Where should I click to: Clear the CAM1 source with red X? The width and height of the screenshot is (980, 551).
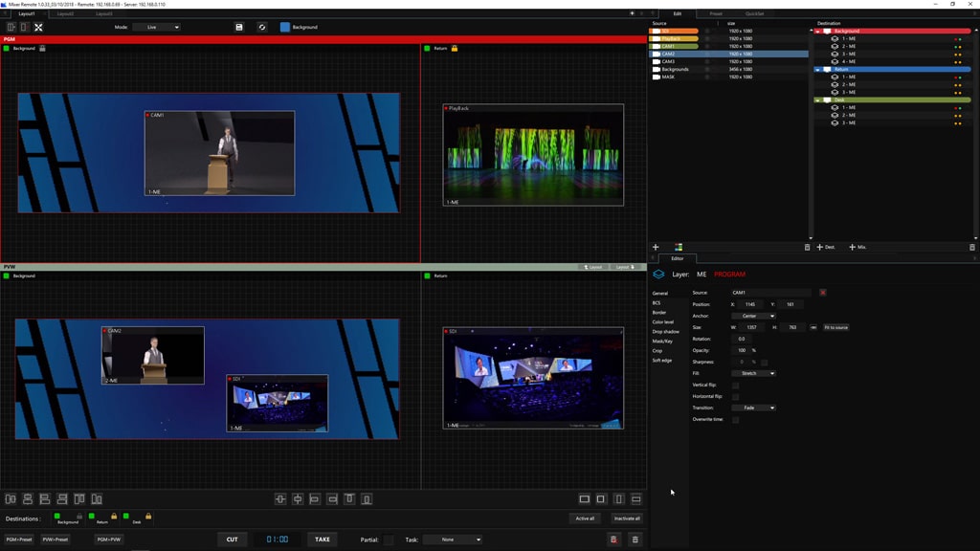[x=822, y=293]
